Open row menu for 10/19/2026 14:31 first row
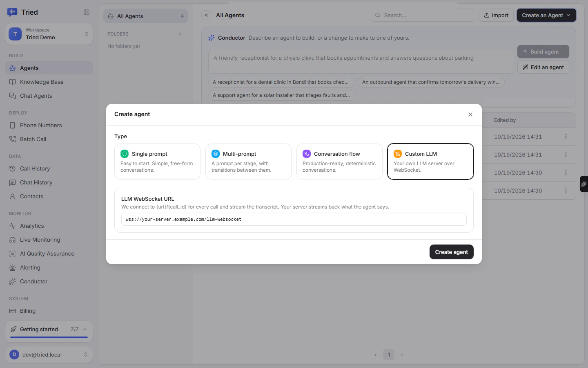 tap(566, 136)
